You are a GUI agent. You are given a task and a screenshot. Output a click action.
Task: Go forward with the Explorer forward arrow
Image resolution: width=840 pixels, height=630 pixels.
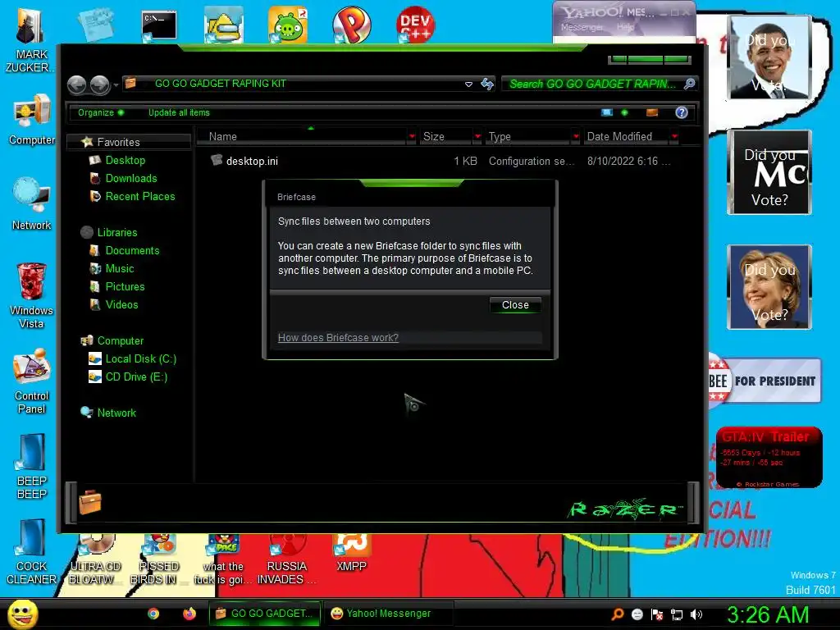(x=99, y=84)
